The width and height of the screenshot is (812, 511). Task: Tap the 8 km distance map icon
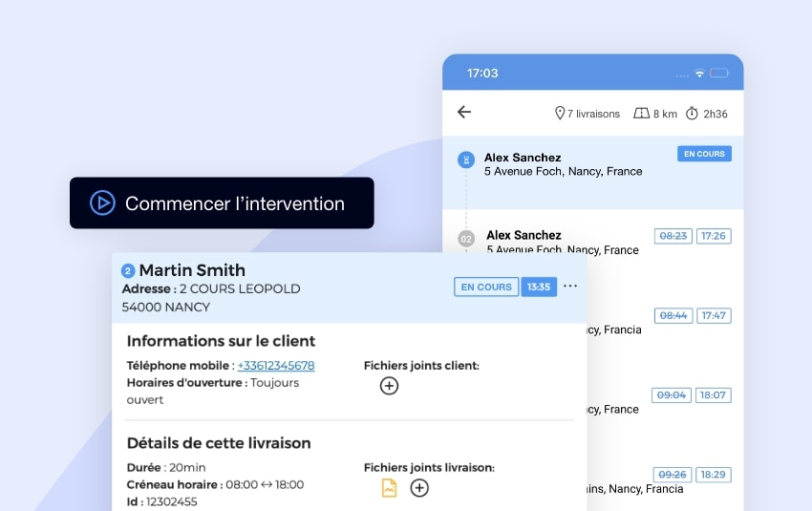coord(641,114)
